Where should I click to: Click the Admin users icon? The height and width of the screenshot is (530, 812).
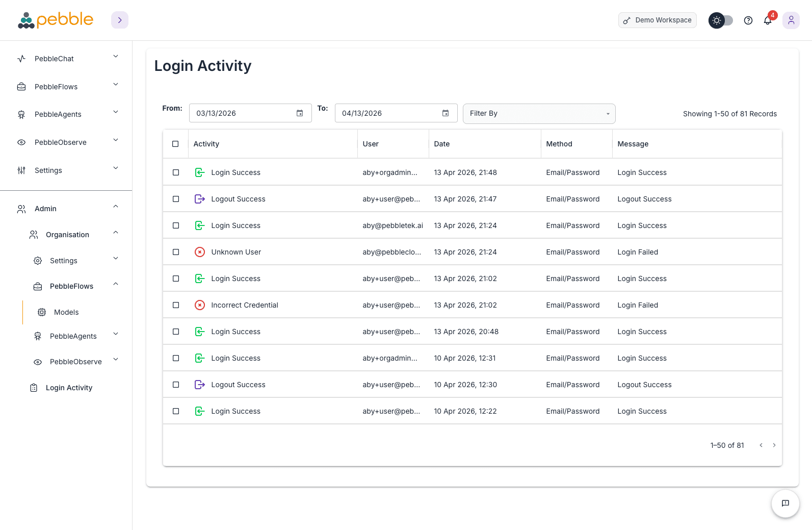click(21, 209)
